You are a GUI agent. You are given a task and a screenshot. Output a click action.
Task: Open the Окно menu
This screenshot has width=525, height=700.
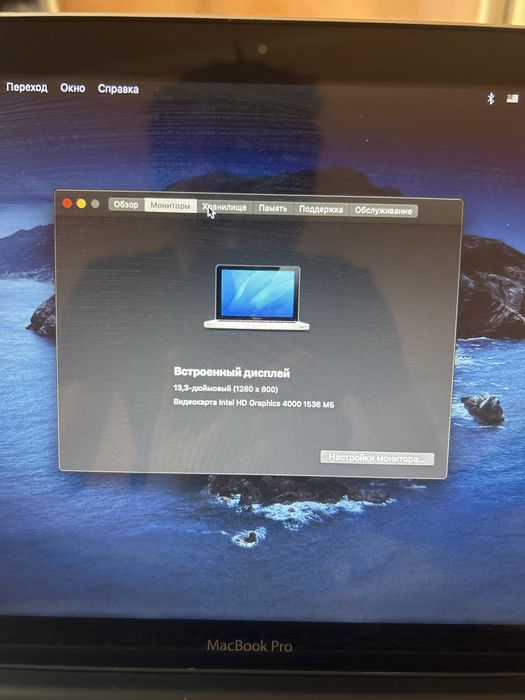point(73,88)
